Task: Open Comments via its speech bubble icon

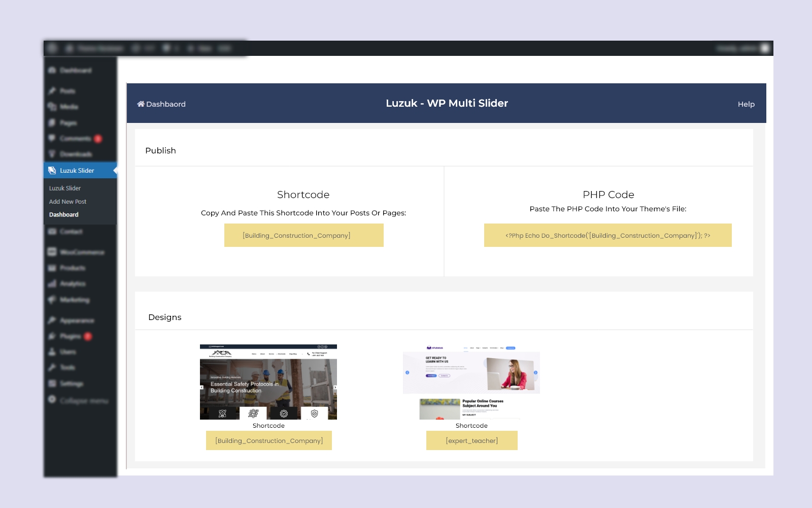Action: click(x=52, y=138)
